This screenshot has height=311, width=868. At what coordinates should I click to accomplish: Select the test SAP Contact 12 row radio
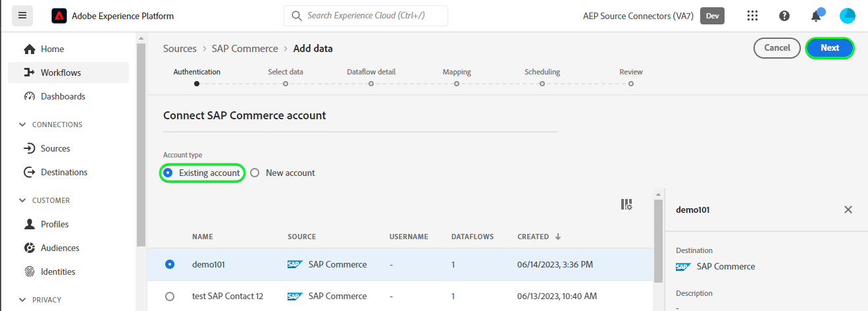[170, 296]
